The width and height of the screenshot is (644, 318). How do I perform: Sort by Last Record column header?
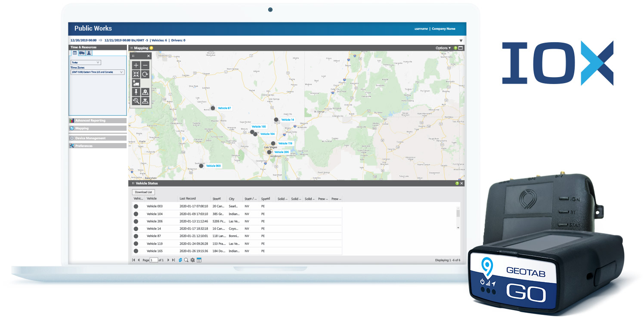coord(188,199)
